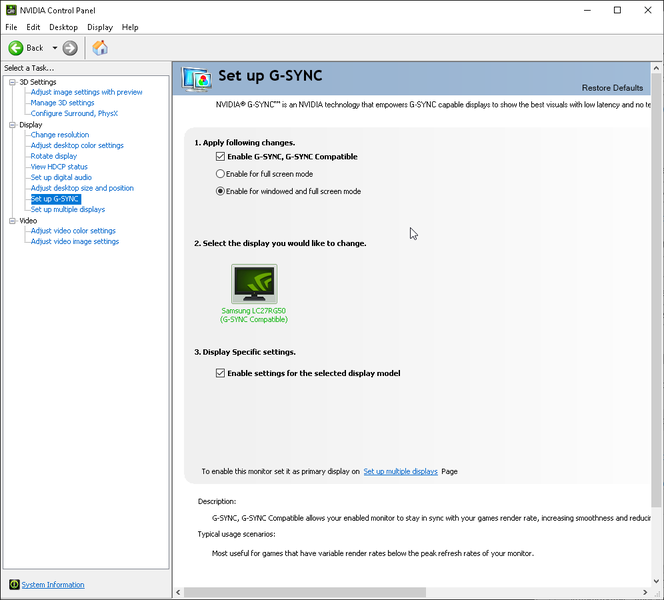Screen dimensions: 664x600
Task: Open the Help menu
Action: coord(130,27)
